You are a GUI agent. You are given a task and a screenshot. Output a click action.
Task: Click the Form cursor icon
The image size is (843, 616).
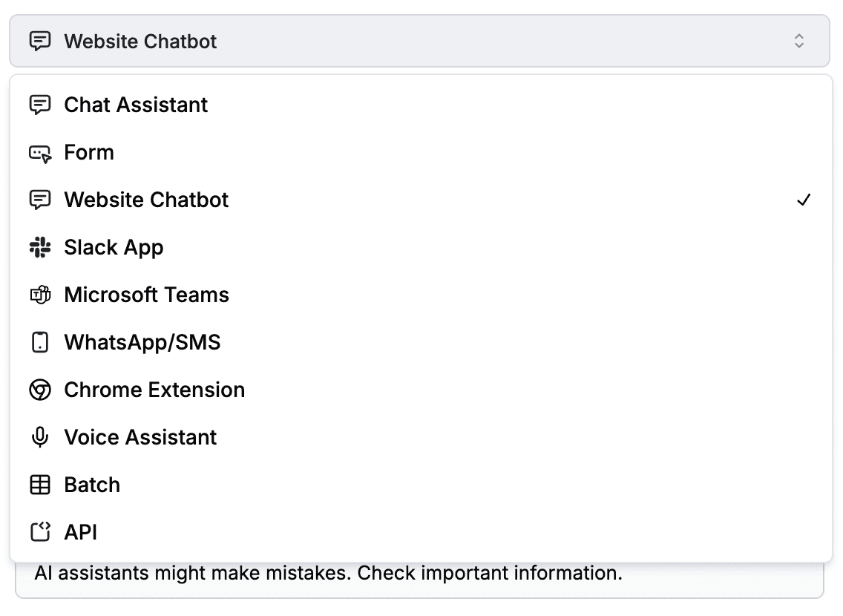[40, 154]
